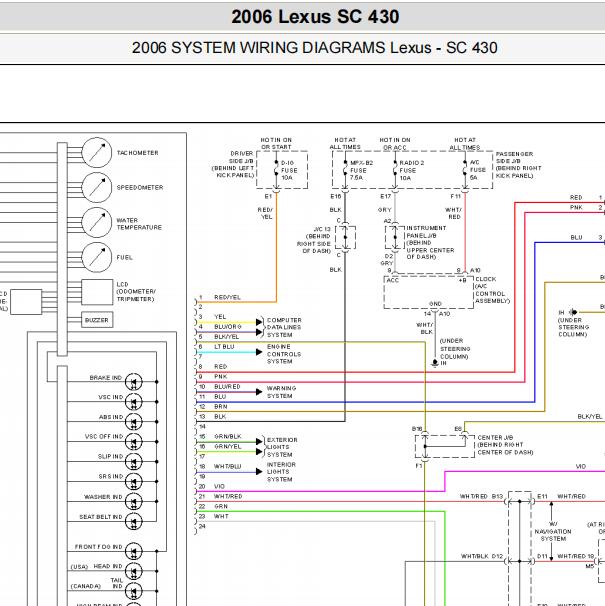Viewport: 605px width, 606px height.
Task: Click the speedometer gauge symbol
Action: pos(97,187)
